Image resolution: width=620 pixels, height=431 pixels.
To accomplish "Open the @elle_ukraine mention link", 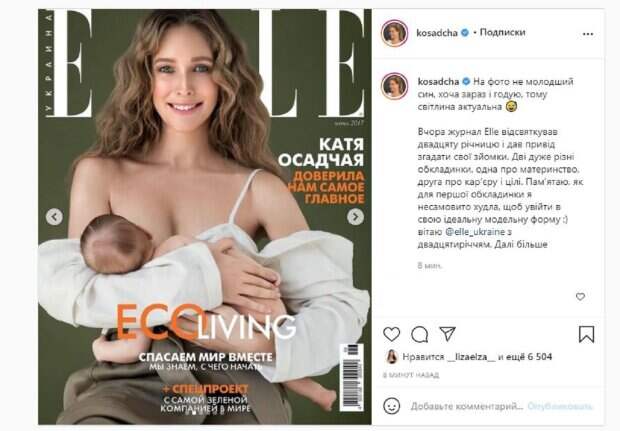I will 475,232.
